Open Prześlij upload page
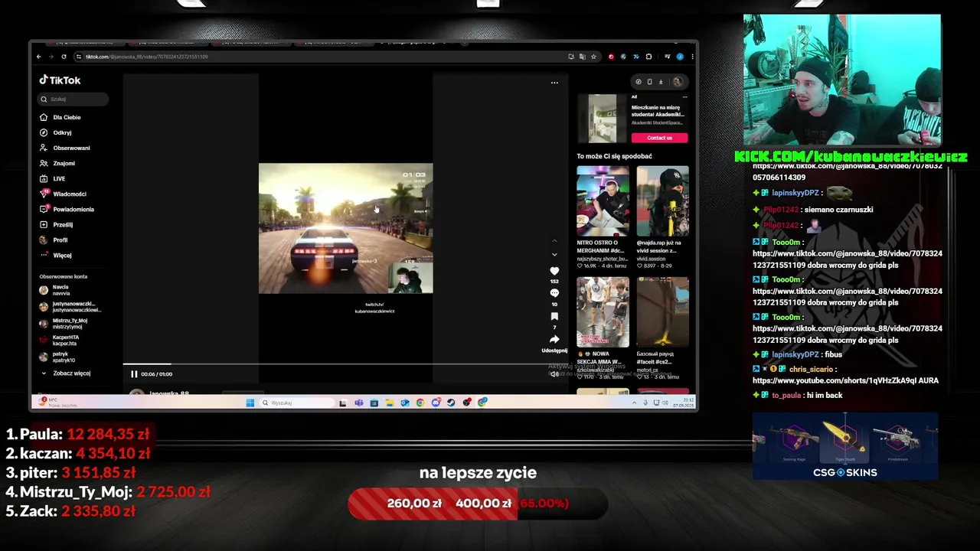The height and width of the screenshot is (551, 980). click(x=57, y=224)
